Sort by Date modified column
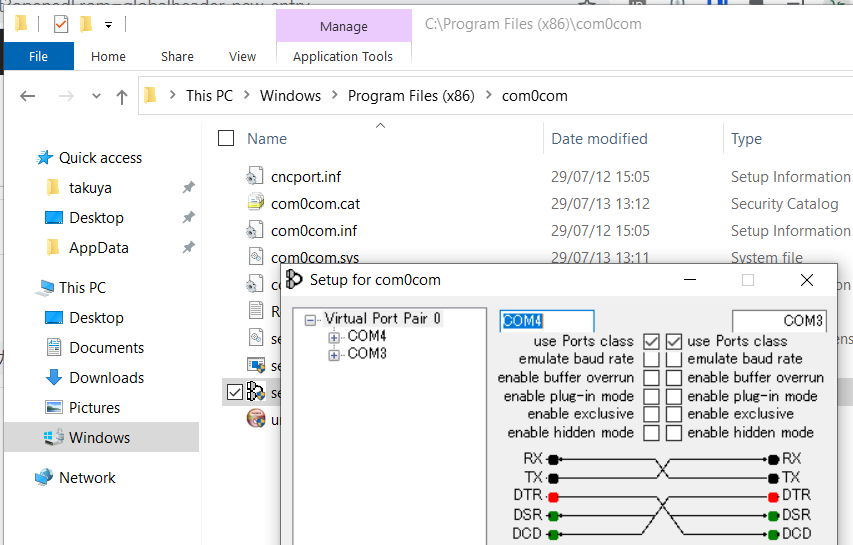Screen dimensions: 853x545 (599, 139)
